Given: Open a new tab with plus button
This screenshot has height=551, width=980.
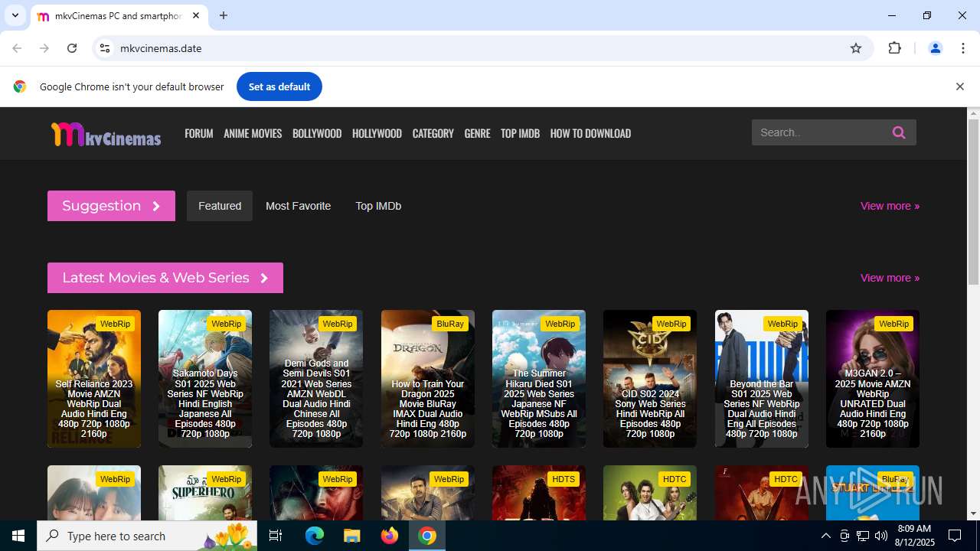Looking at the screenshot, I should [x=224, y=15].
